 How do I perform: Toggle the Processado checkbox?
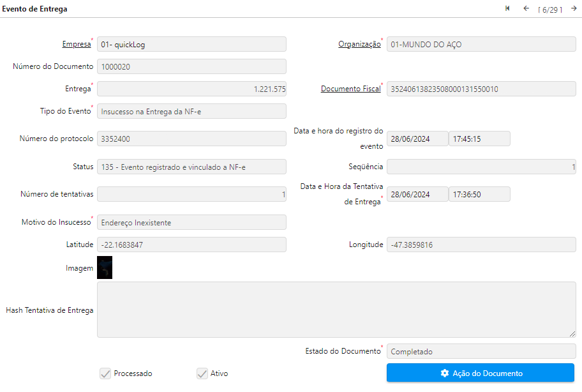click(x=106, y=373)
